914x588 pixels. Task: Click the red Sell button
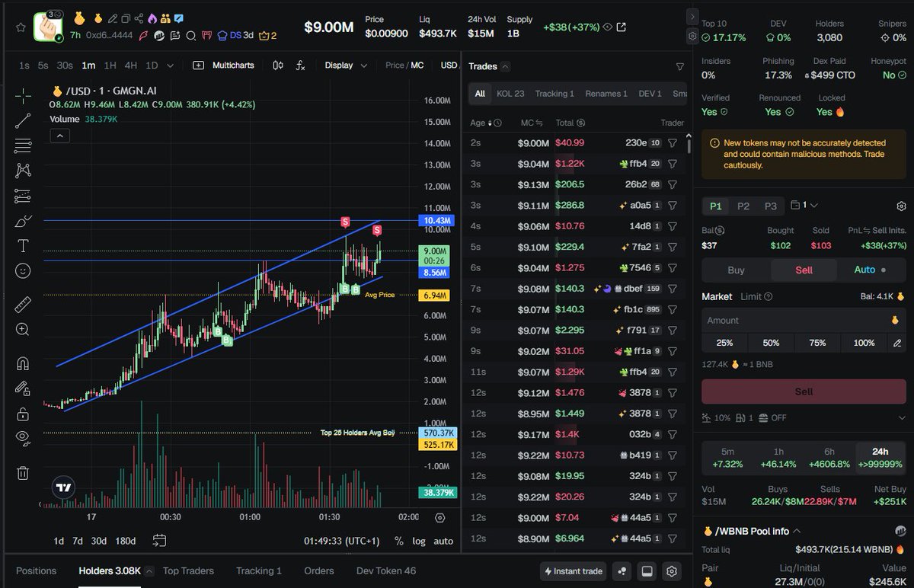[x=804, y=391]
